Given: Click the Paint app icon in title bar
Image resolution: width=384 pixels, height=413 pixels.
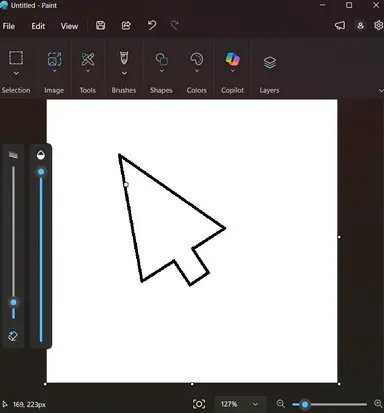Looking at the screenshot, I should point(4,5).
